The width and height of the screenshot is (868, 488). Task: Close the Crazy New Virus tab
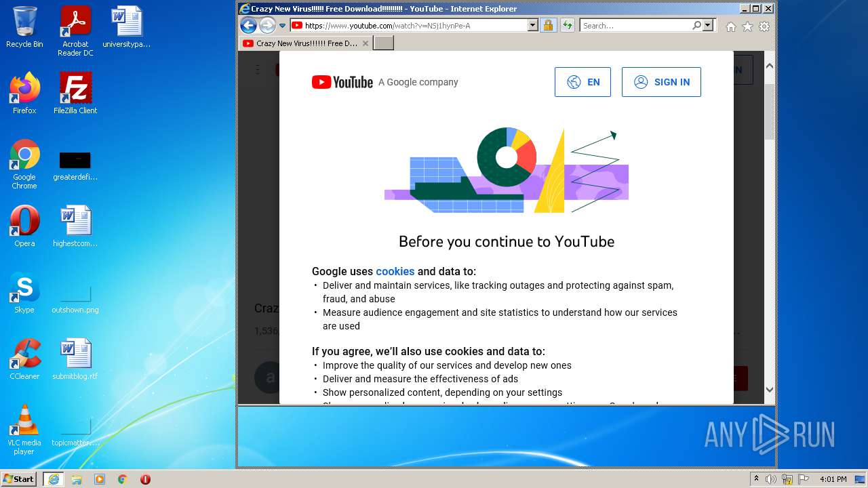coord(366,43)
